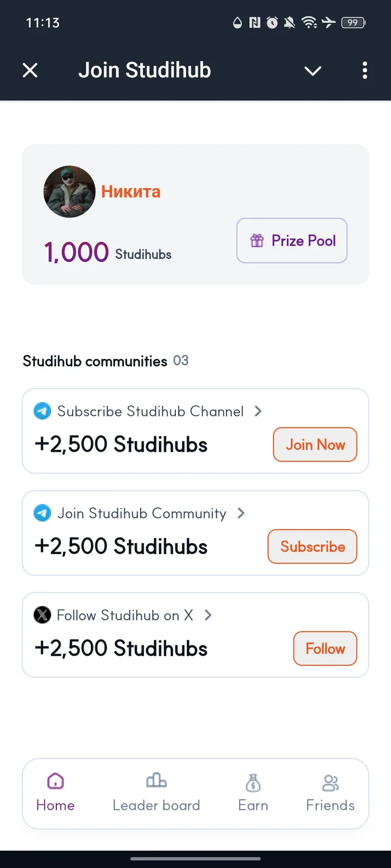Open the three-dot menu
The width and height of the screenshot is (391, 868).
click(x=364, y=71)
